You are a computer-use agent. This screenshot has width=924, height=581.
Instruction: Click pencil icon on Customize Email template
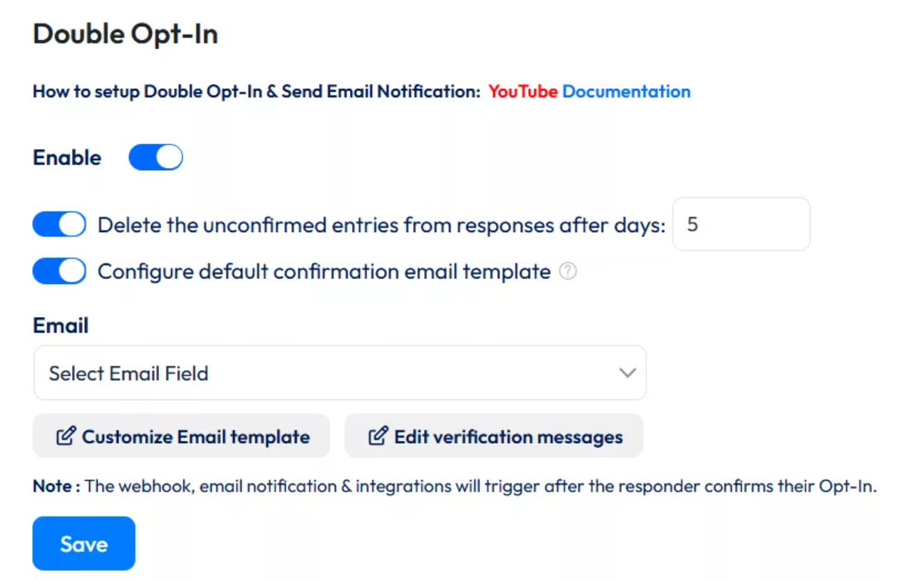pos(66,436)
